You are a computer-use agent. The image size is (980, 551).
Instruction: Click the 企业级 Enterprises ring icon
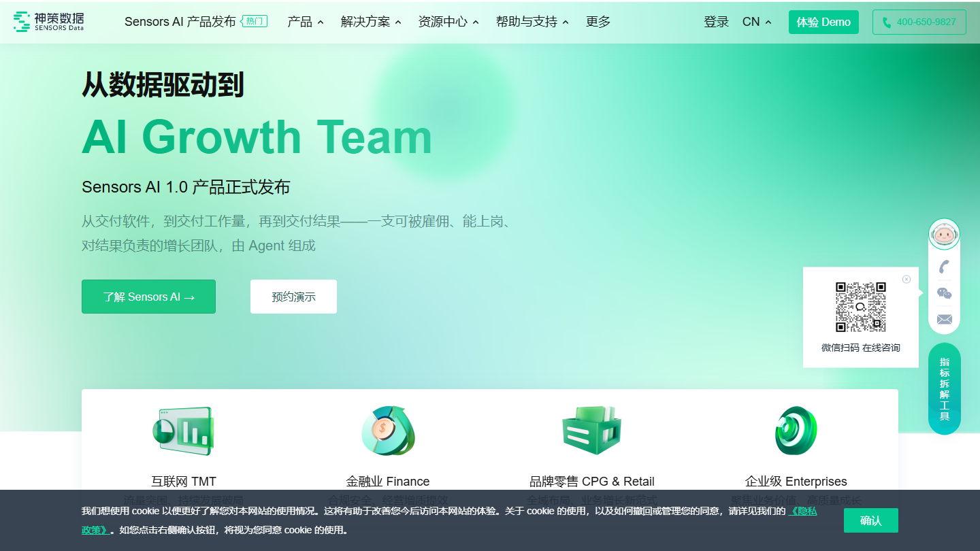(x=796, y=431)
